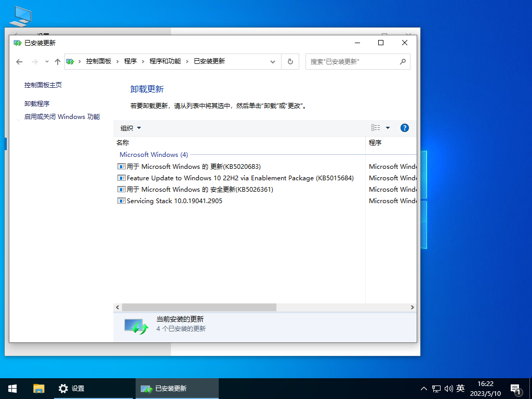
Task: Go to 控制面板 via breadcrumb
Action: (99, 61)
